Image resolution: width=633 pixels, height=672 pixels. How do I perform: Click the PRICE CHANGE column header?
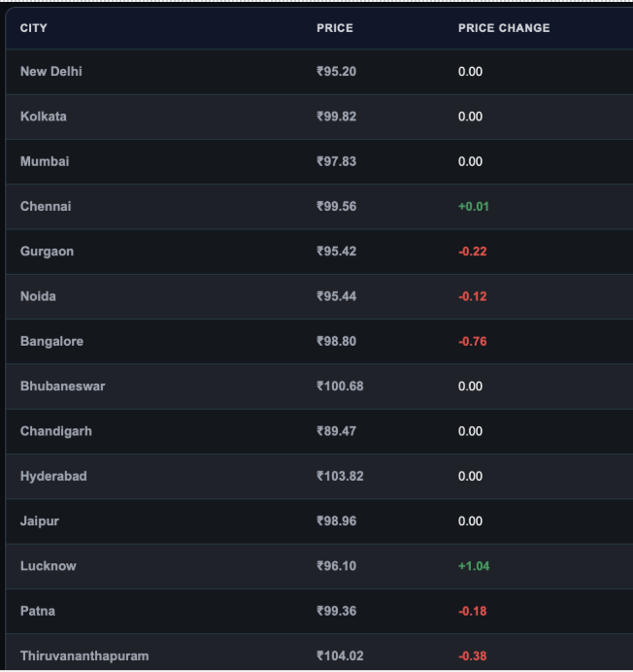click(504, 28)
